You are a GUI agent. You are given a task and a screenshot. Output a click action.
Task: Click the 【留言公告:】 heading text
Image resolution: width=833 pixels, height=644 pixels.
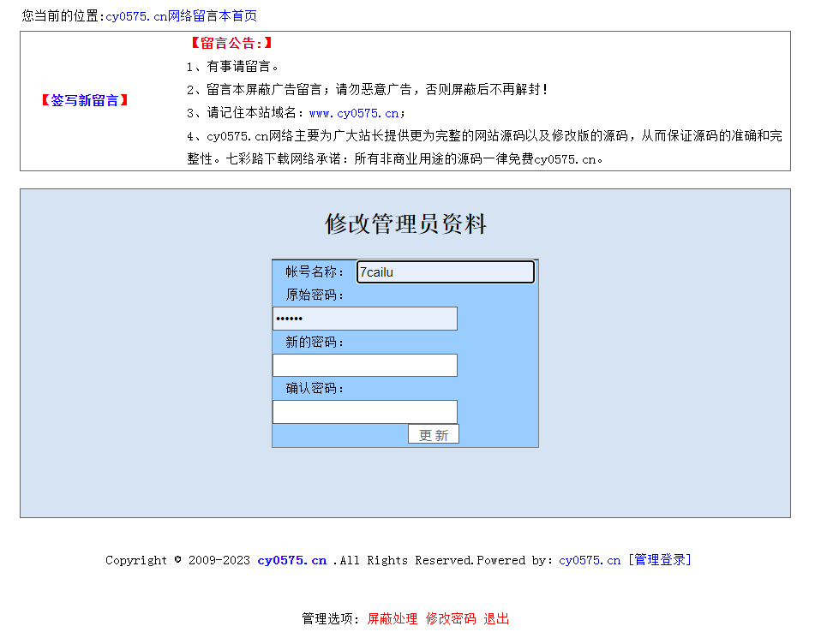[231, 43]
